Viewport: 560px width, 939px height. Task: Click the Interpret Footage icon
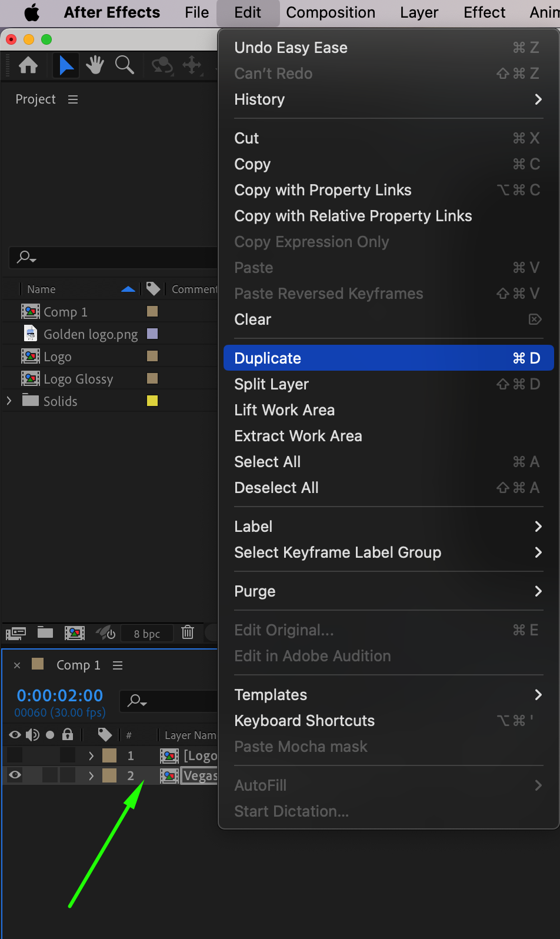pyautogui.click(x=16, y=633)
